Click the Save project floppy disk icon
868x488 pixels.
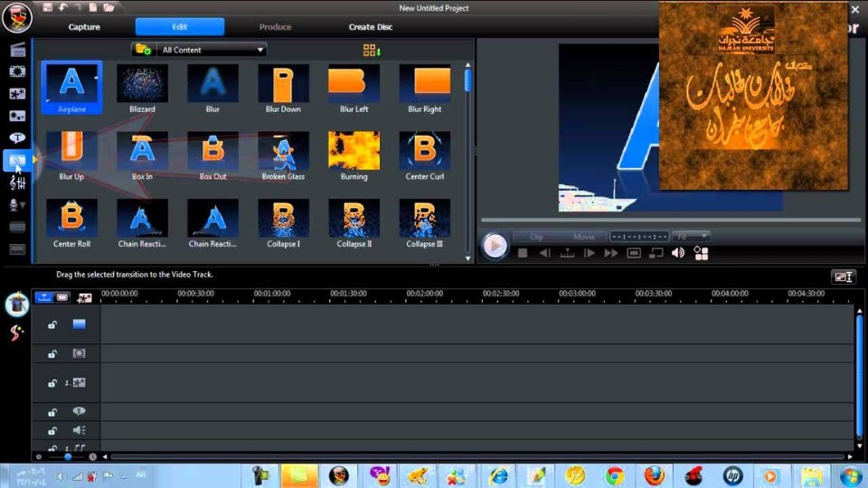point(48,8)
